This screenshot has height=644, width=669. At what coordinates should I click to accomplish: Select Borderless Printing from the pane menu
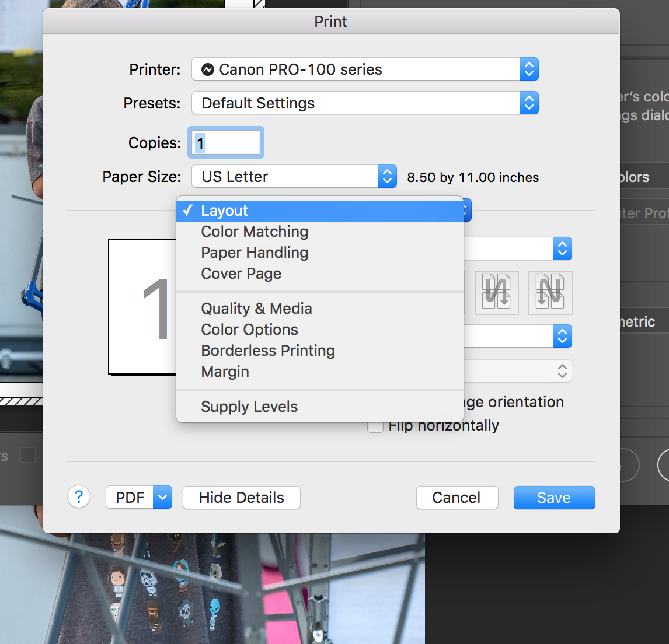[x=267, y=351]
